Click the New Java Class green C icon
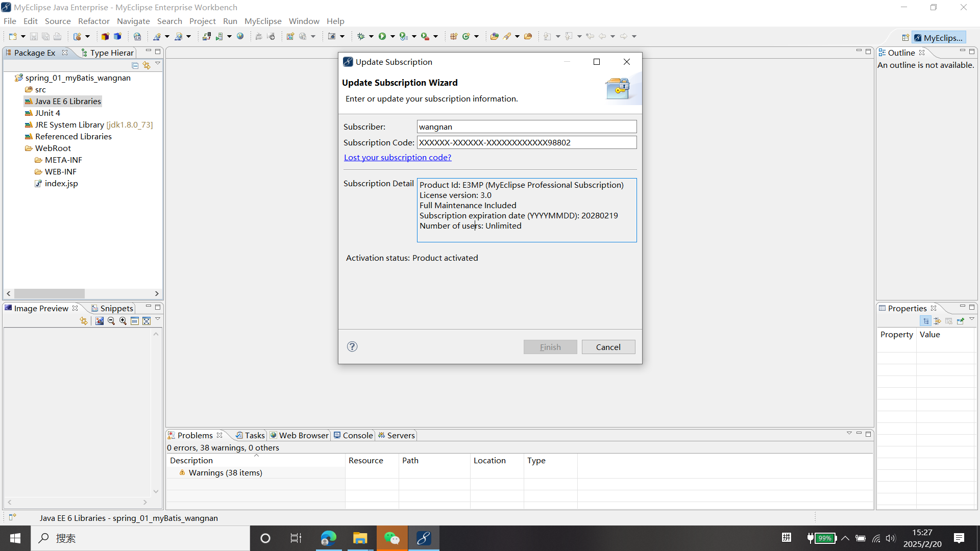 (x=466, y=36)
